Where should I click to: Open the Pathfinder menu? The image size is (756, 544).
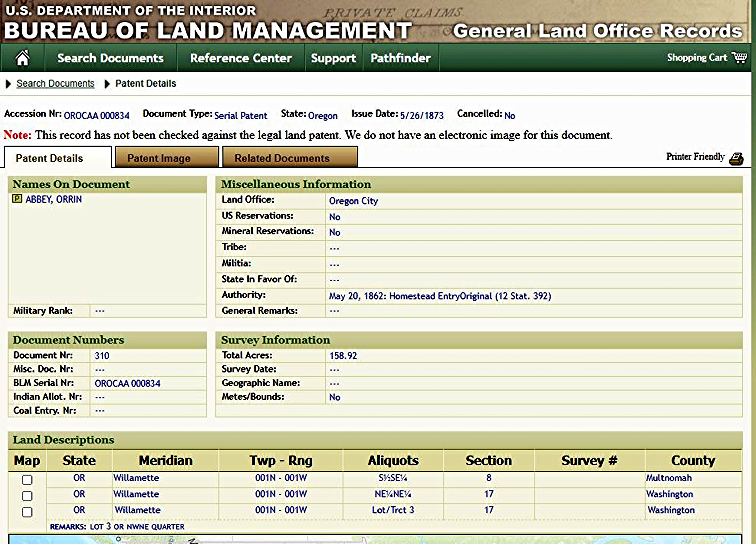point(401,58)
